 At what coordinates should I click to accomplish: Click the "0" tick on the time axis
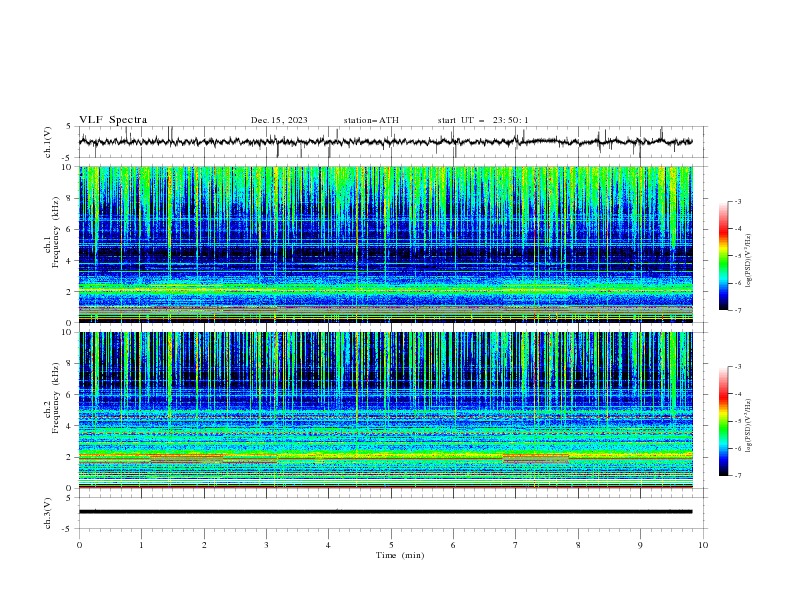[x=79, y=545]
